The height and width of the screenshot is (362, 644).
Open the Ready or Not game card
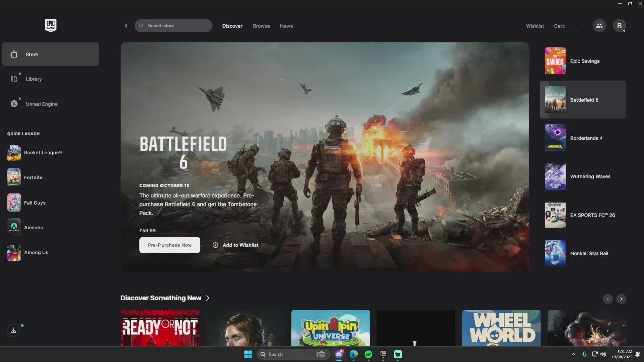pos(160,328)
